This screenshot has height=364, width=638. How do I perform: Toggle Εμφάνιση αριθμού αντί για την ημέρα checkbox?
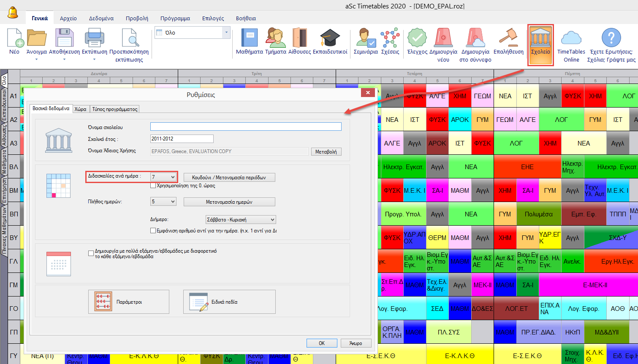coord(153,231)
